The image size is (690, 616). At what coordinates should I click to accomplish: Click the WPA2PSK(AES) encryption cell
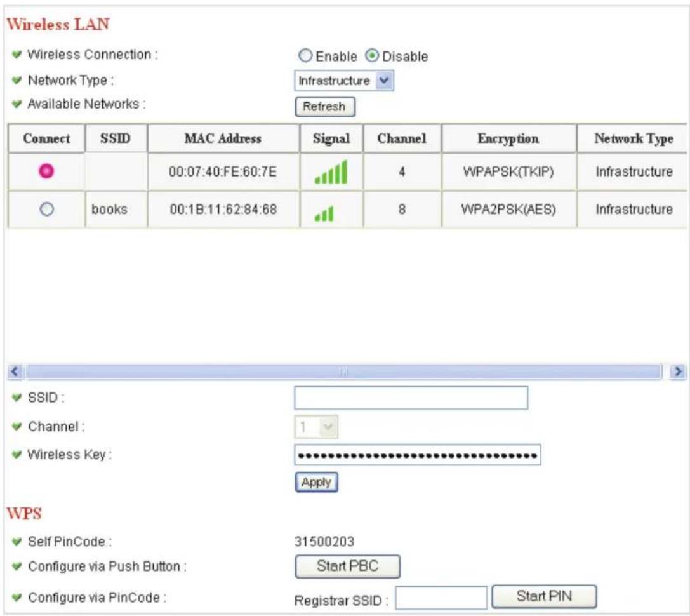pyautogui.click(x=508, y=209)
